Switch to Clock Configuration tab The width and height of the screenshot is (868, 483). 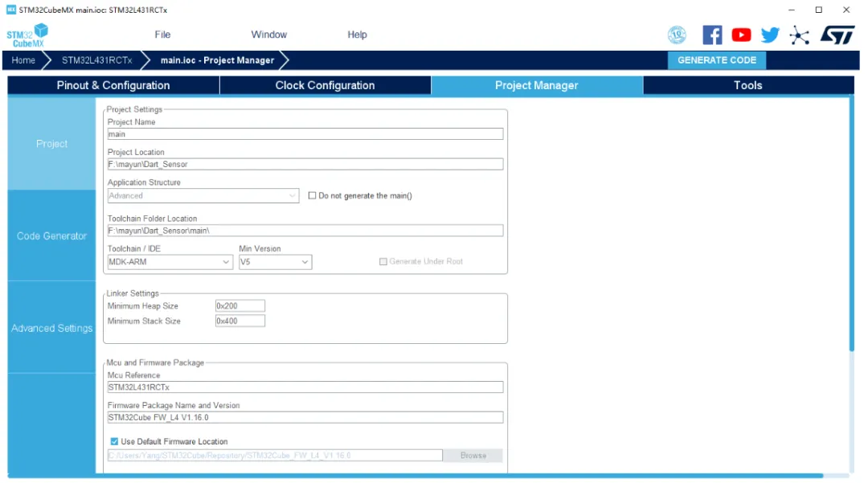tap(325, 85)
